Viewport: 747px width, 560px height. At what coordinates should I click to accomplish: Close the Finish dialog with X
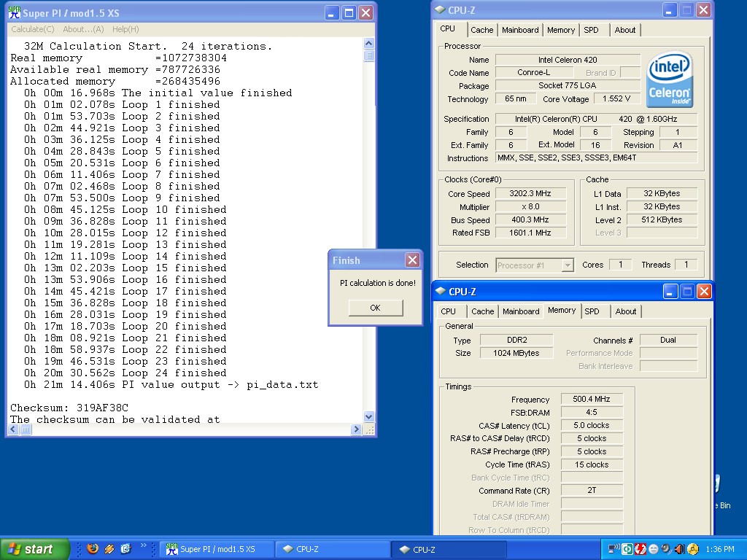click(x=412, y=260)
